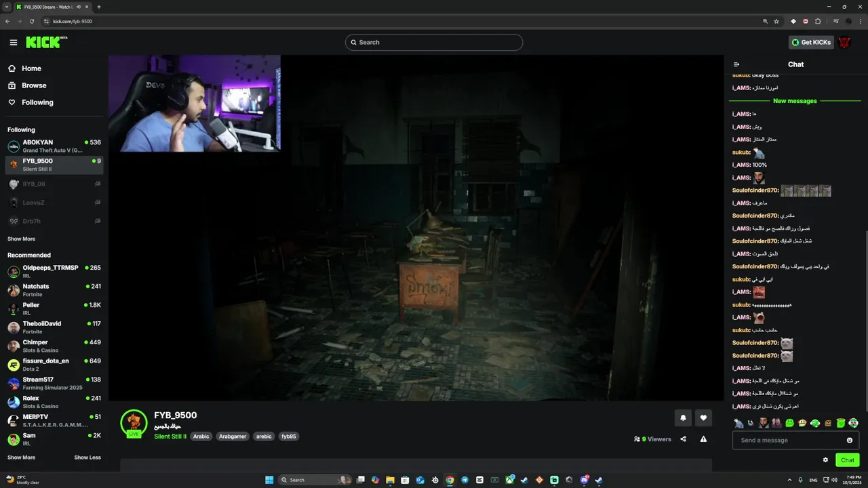Bookmark this page with star icon
The height and width of the screenshot is (488, 868).
coord(776,21)
